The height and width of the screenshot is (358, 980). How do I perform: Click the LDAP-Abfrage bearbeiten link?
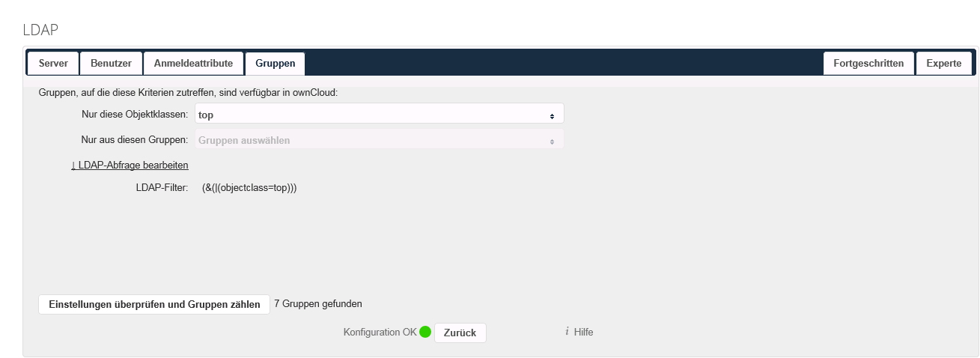point(130,165)
